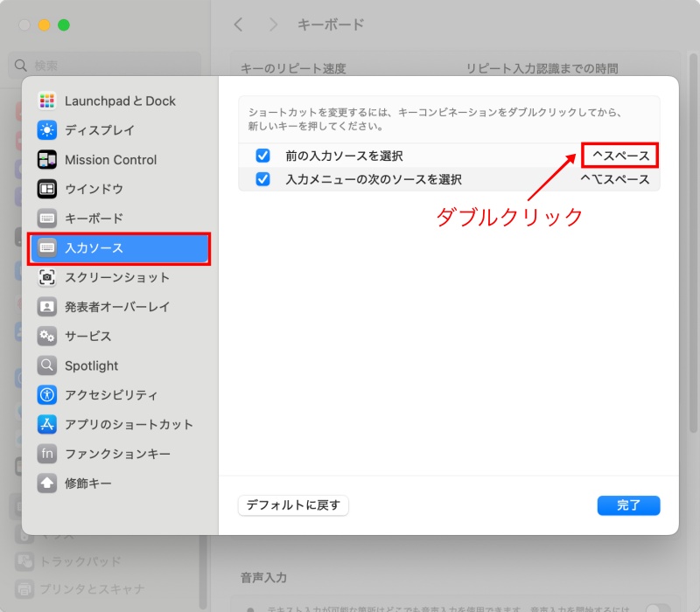The height and width of the screenshot is (612, 700).
Task: Select the スクリーンショット camera icon
Action: tap(47, 277)
